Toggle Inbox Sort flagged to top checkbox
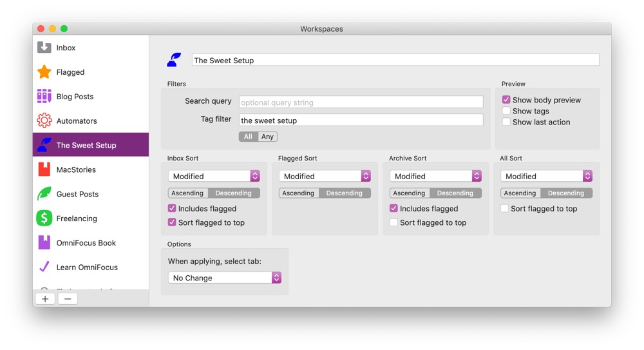The height and width of the screenshot is (350, 644). (x=172, y=222)
